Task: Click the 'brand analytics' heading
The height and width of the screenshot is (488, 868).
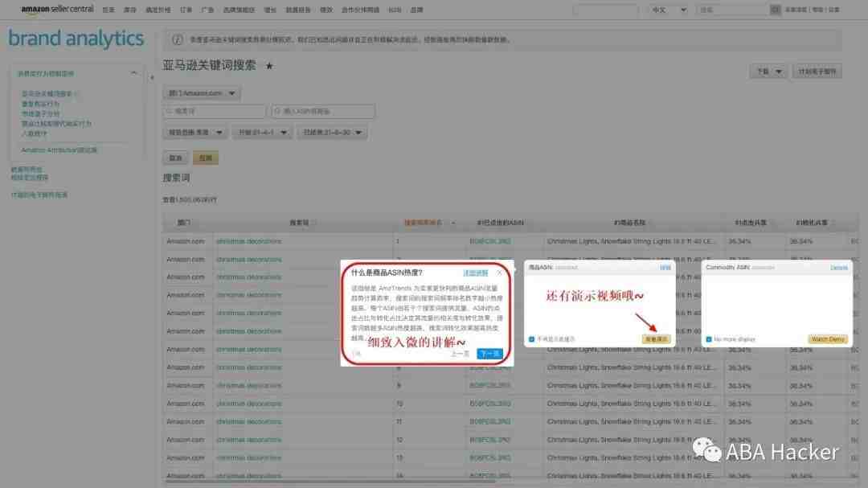Action: pos(76,39)
